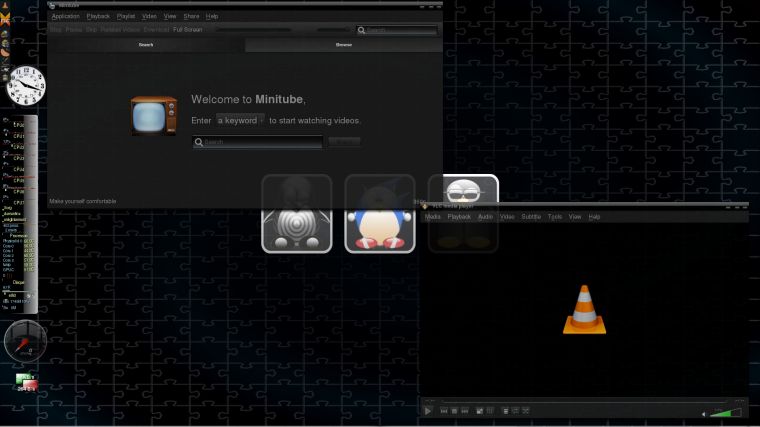Open the Video menu in VLC

[x=507, y=217]
